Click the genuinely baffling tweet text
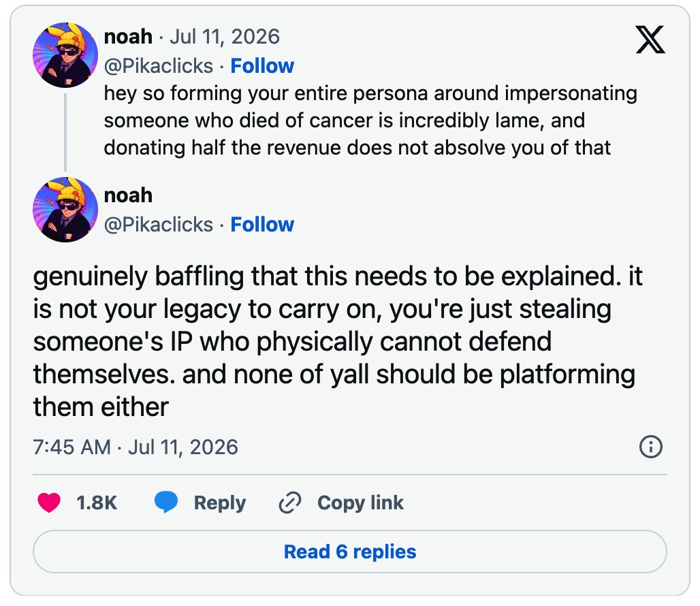This screenshot has height=606, width=700. tap(338, 341)
